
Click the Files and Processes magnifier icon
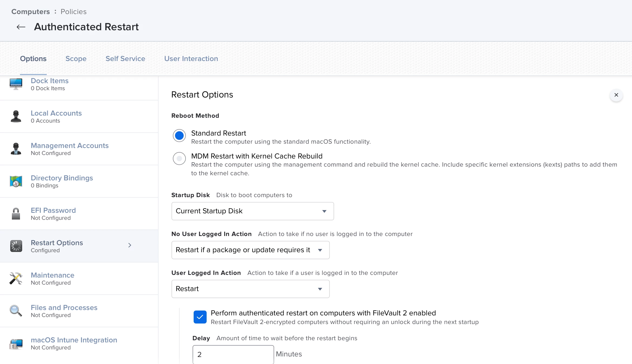click(x=16, y=311)
